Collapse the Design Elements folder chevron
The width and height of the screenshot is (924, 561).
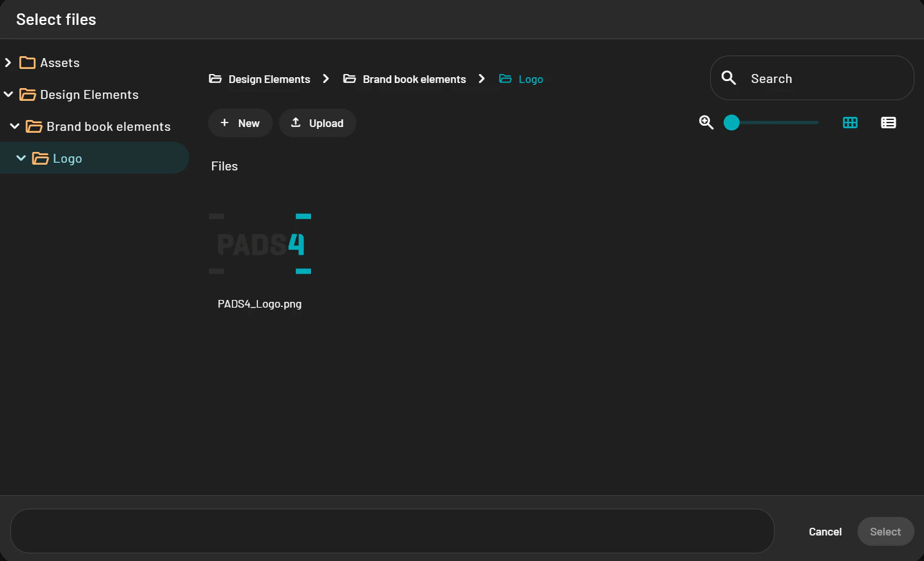[8, 94]
